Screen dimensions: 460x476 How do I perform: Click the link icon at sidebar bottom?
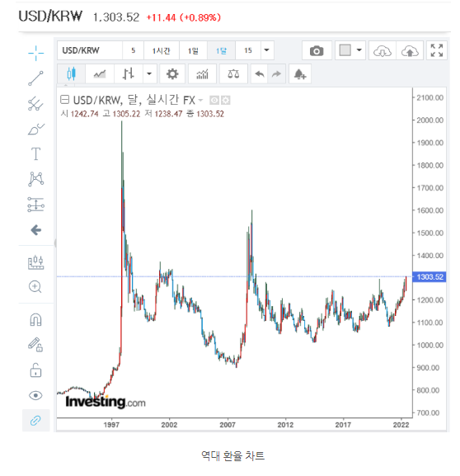[35, 421]
